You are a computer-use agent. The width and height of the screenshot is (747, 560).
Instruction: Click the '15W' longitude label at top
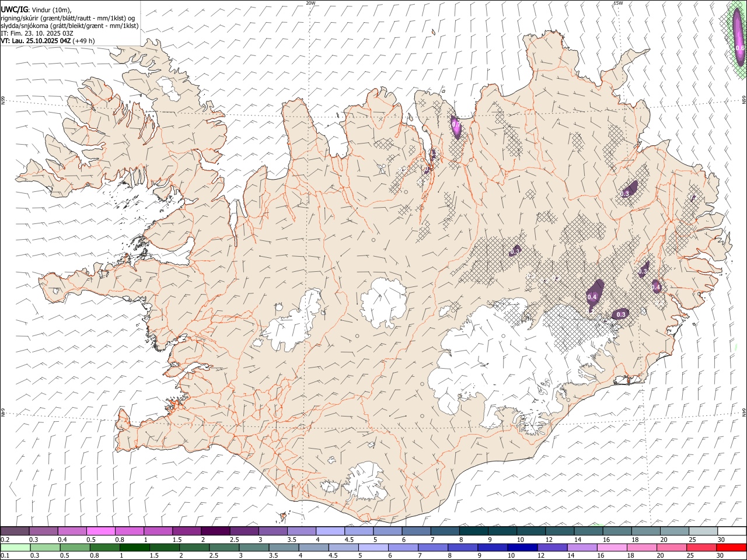[618, 3]
